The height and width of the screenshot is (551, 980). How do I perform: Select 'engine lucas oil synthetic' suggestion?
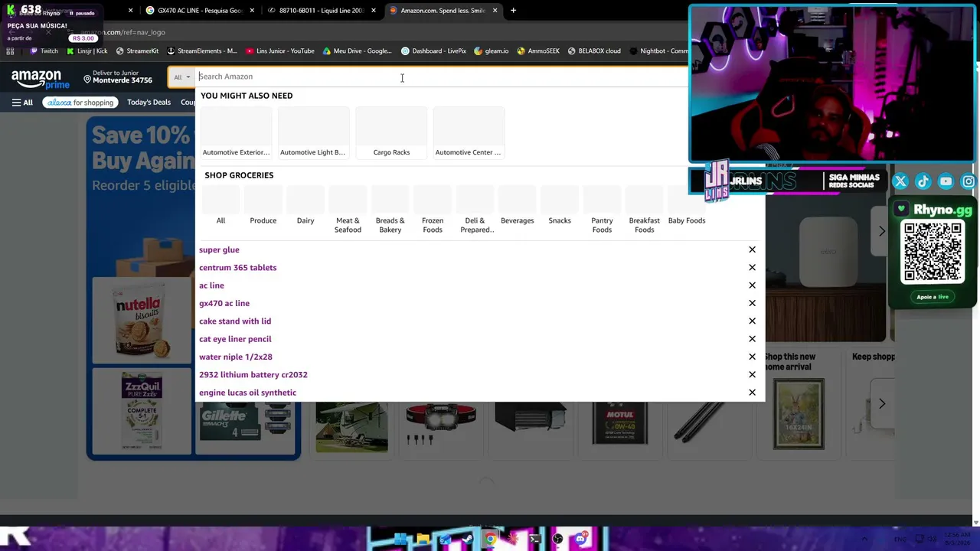coord(247,393)
